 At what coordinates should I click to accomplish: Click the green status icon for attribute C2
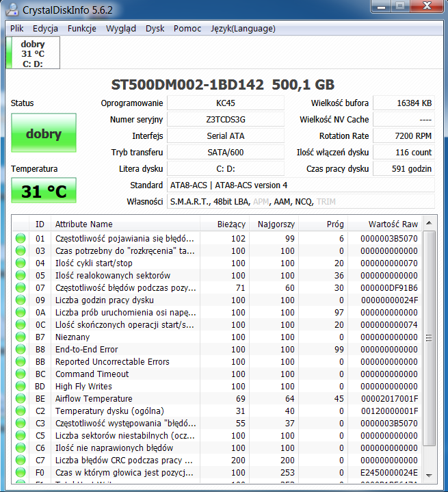tap(21, 411)
